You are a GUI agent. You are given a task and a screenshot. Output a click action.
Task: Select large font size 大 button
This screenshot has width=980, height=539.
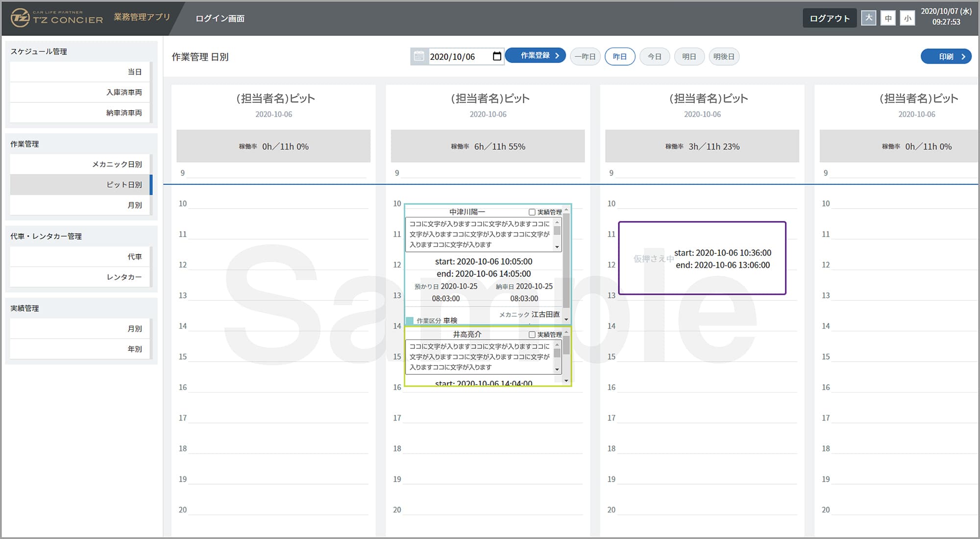click(x=868, y=18)
